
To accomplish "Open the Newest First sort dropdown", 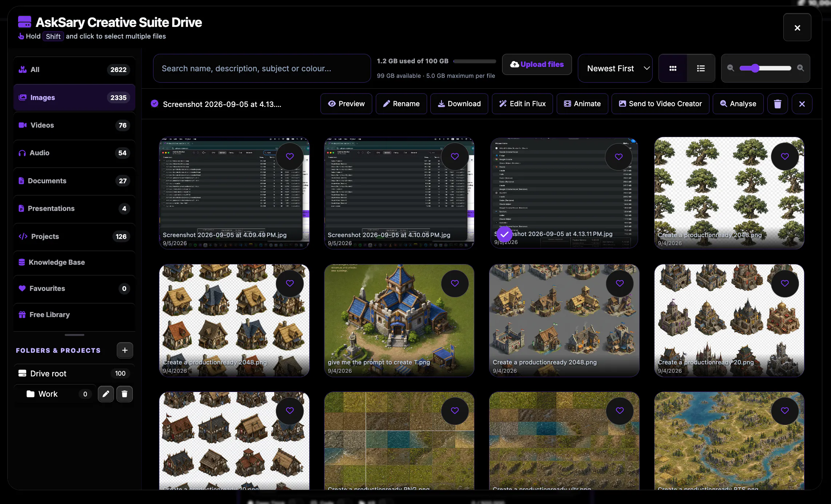I will pos(615,68).
